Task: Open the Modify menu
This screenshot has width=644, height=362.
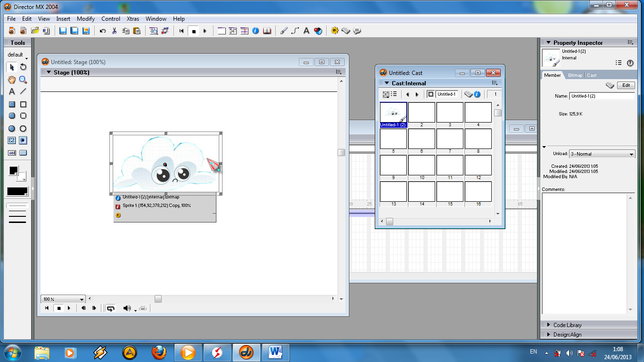Action: pos(85,19)
